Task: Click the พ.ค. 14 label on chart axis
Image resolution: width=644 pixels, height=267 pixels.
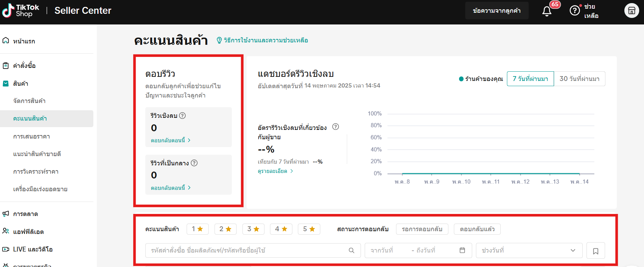Action: point(580,182)
